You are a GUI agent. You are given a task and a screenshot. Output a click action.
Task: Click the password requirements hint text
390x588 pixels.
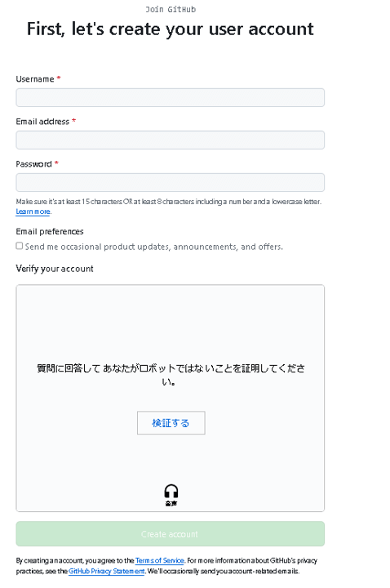(x=169, y=202)
